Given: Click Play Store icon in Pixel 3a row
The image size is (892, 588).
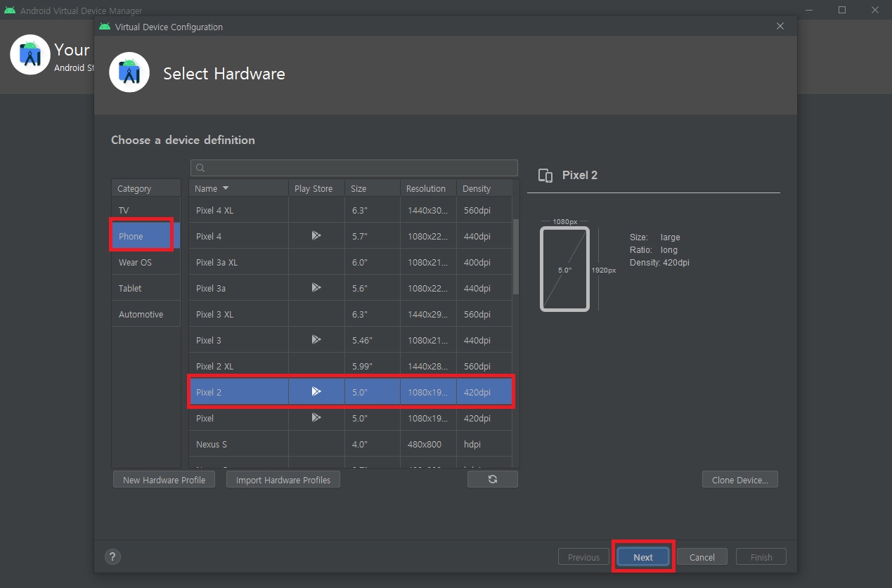Looking at the screenshot, I should click(x=316, y=288).
